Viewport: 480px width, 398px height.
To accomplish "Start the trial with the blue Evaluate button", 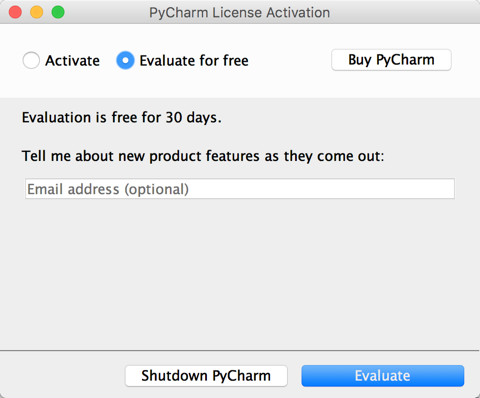I will click(x=383, y=376).
